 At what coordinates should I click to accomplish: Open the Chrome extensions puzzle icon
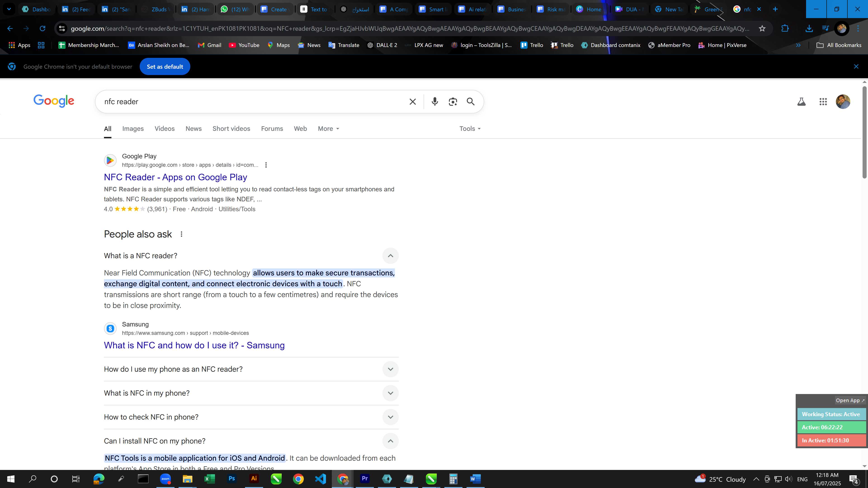(785, 29)
